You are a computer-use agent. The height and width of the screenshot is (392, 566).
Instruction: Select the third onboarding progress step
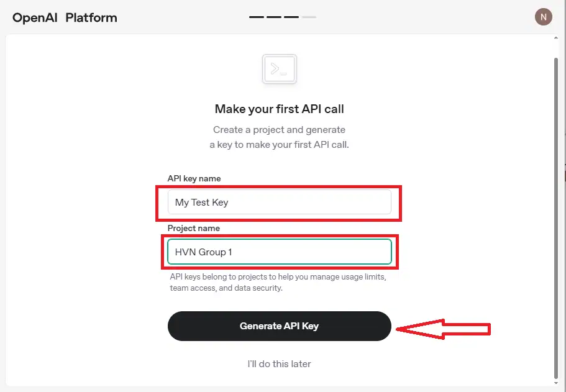click(x=291, y=17)
